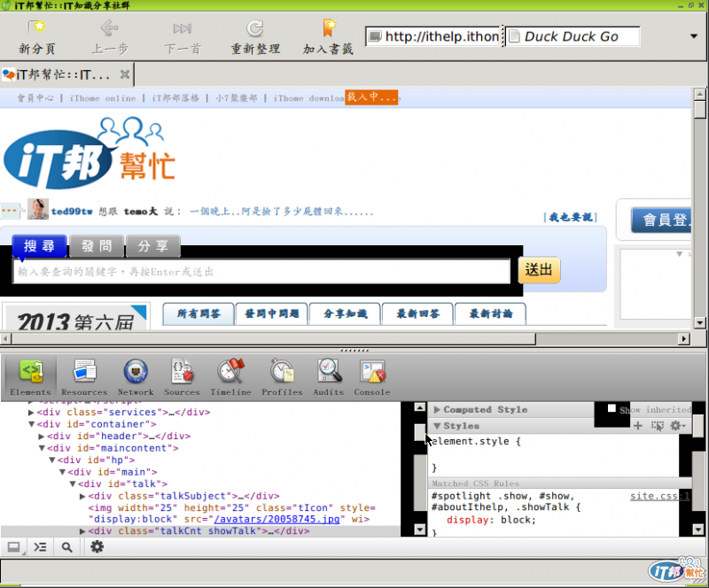Image resolution: width=709 pixels, height=588 pixels.
Task: Collapse div id container node
Action: click(31, 424)
